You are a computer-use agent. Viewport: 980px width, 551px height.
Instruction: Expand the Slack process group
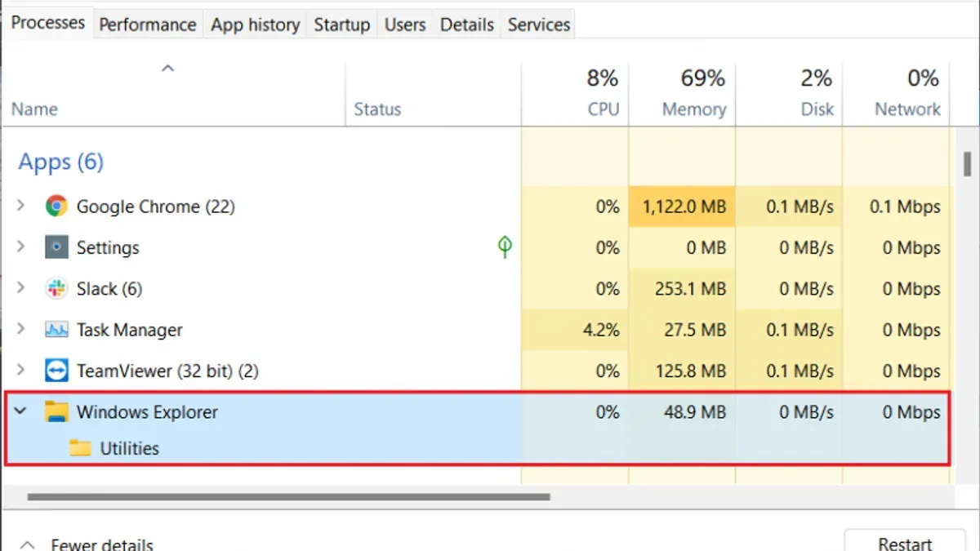(21, 289)
